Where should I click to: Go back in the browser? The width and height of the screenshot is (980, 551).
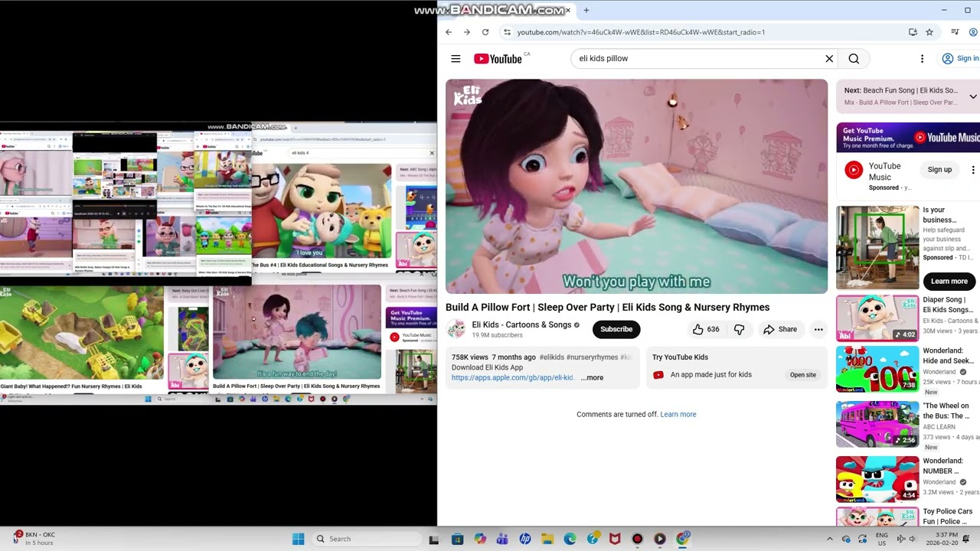(449, 32)
